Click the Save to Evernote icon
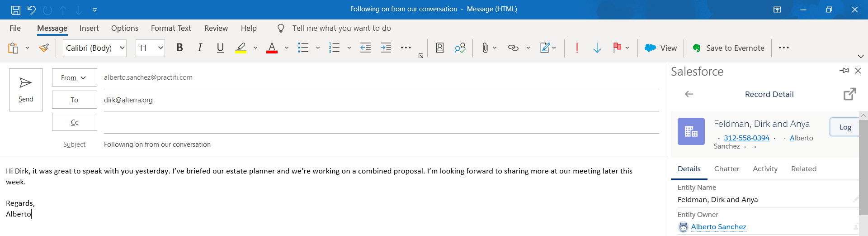This screenshot has width=868, height=236. click(697, 48)
